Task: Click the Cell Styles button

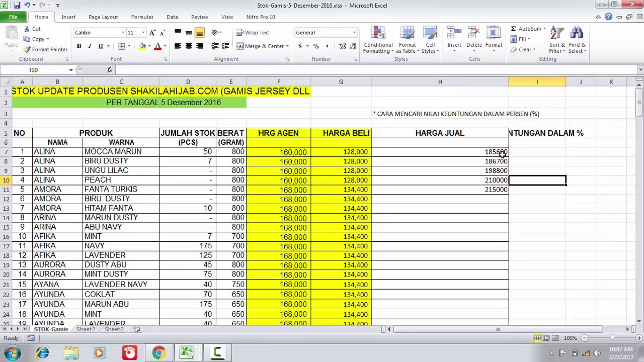Action: [x=430, y=40]
